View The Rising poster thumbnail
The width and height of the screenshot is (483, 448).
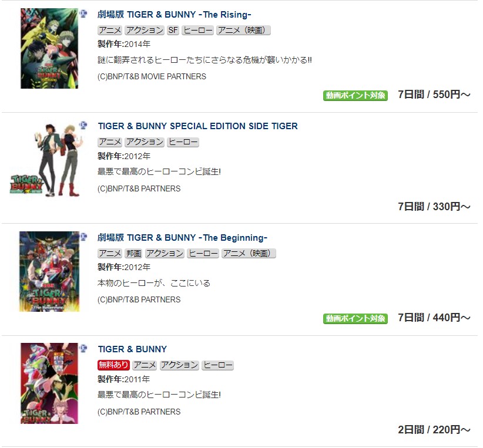49,48
